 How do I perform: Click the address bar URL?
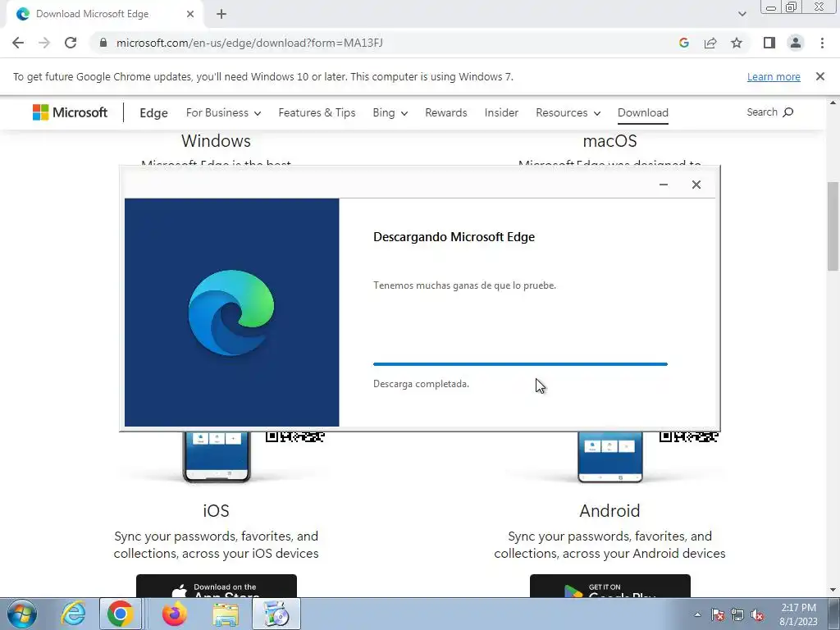249,43
